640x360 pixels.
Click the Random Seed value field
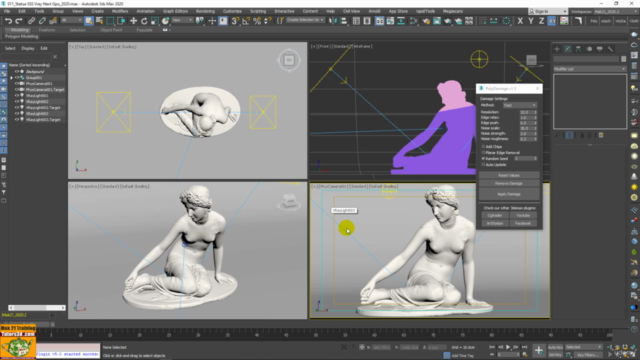524,158
